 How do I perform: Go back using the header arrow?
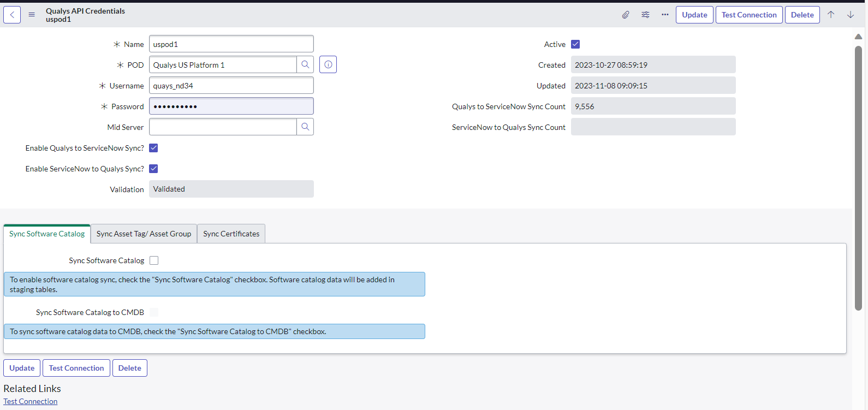(x=12, y=15)
